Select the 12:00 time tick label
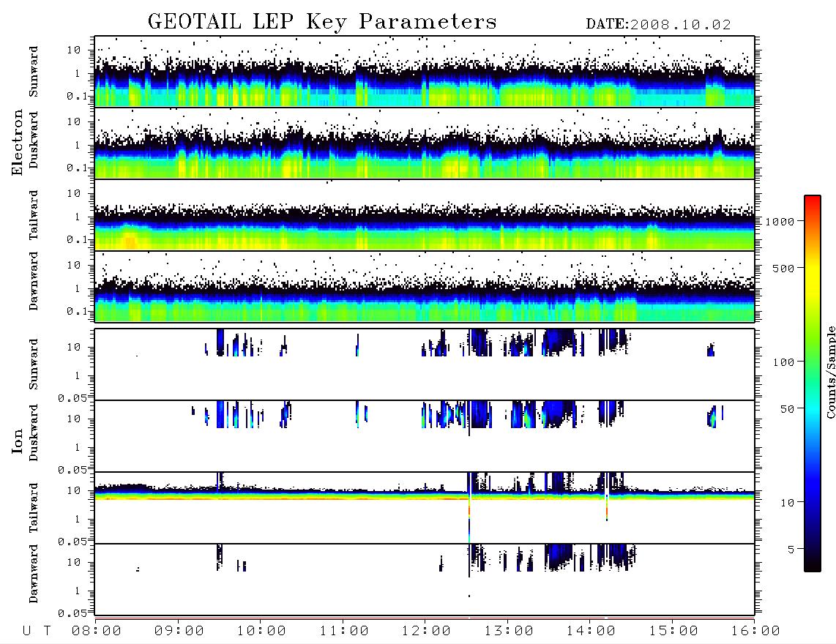 (x=426, y=632)
